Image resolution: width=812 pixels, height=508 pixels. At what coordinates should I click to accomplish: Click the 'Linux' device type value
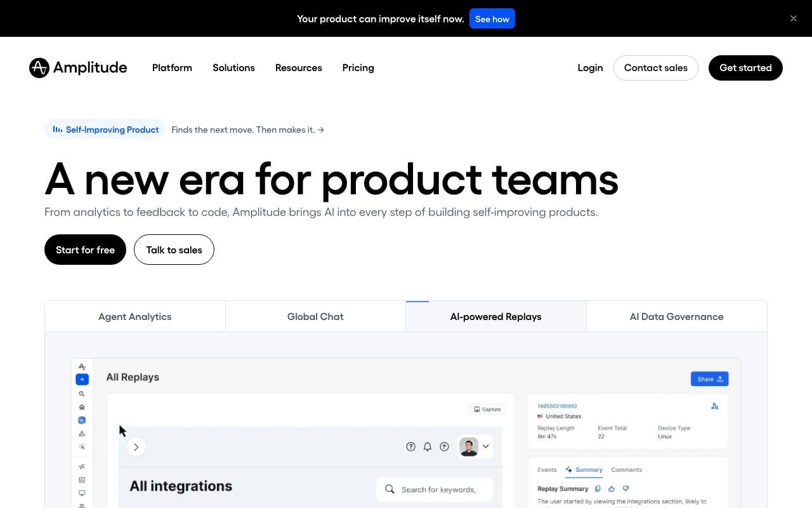pos(665,436)
